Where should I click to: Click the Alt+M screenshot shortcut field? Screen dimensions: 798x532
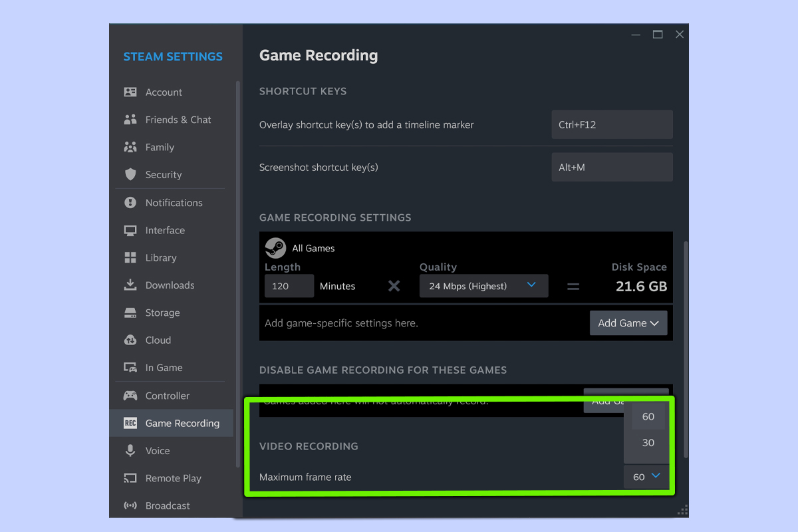[611, 167]
